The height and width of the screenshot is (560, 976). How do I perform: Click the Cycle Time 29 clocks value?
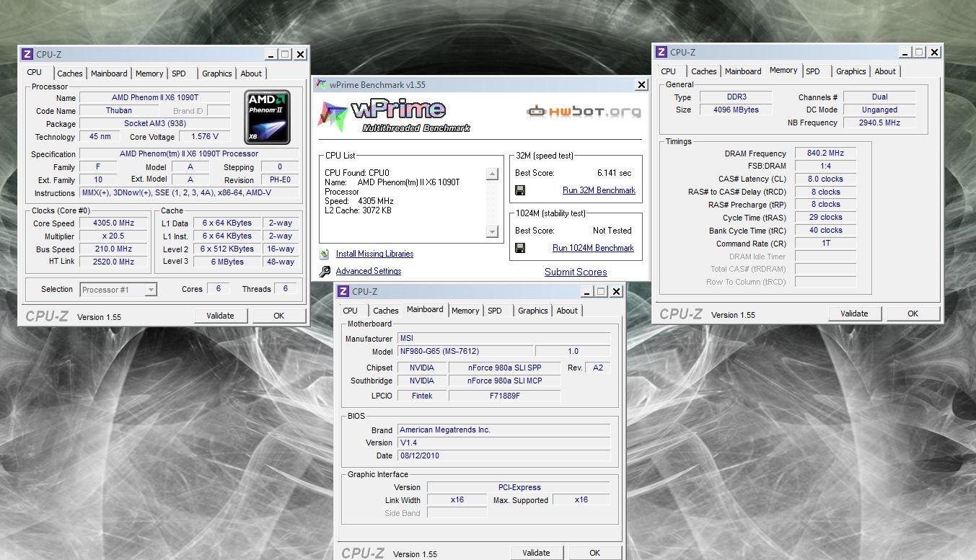coord(826,217)
